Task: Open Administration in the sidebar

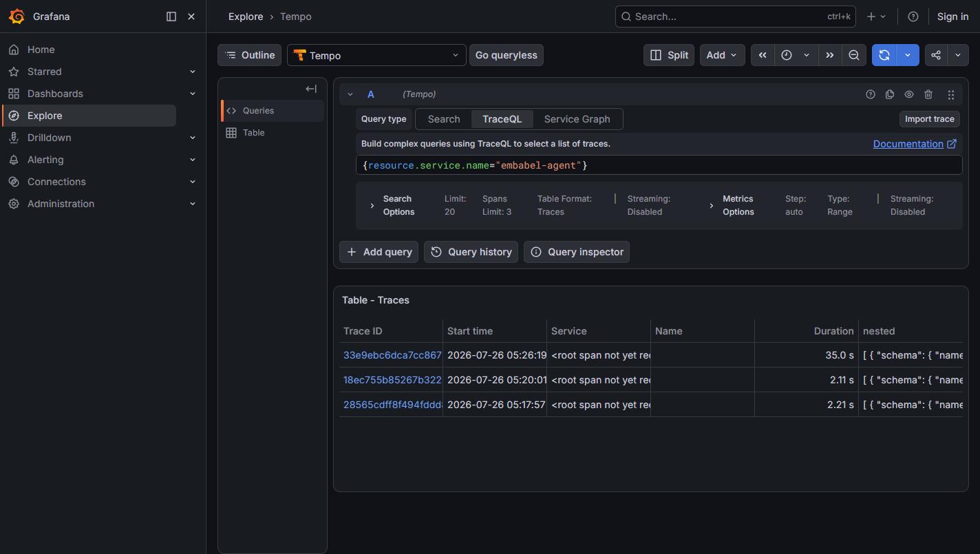Action: pos(61,204)
